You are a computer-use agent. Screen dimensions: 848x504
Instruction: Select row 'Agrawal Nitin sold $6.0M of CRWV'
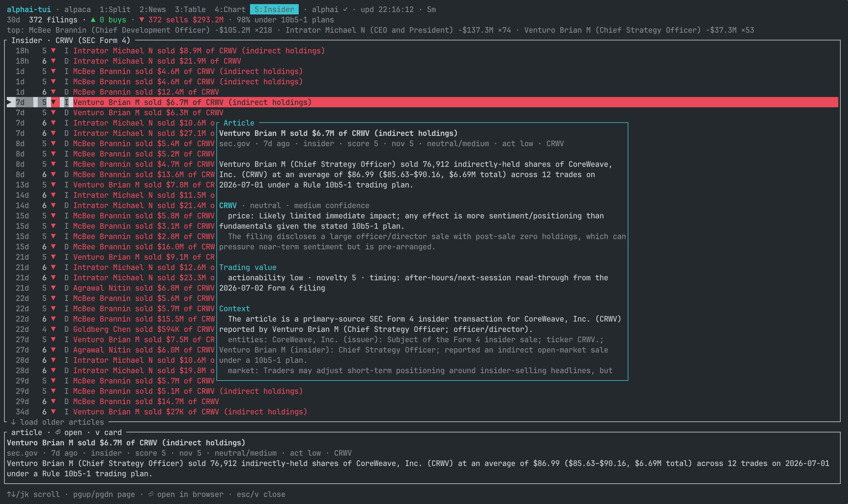(111, 350)
